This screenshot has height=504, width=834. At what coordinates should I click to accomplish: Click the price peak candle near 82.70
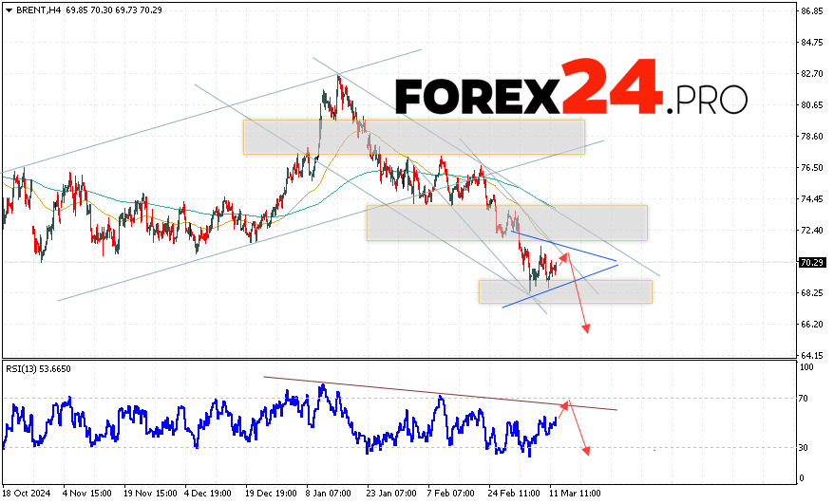coord(338,78)
